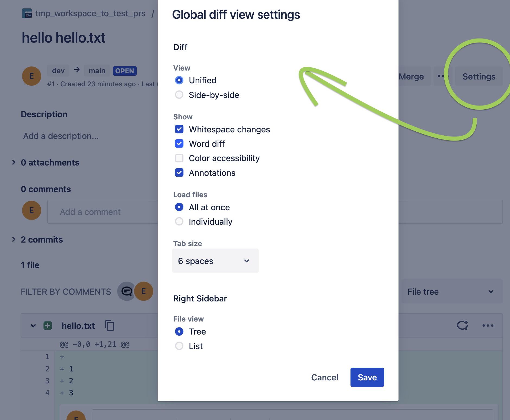
Task: Click the workspace repository icon in breadcrumb
Action: (27, 13)
